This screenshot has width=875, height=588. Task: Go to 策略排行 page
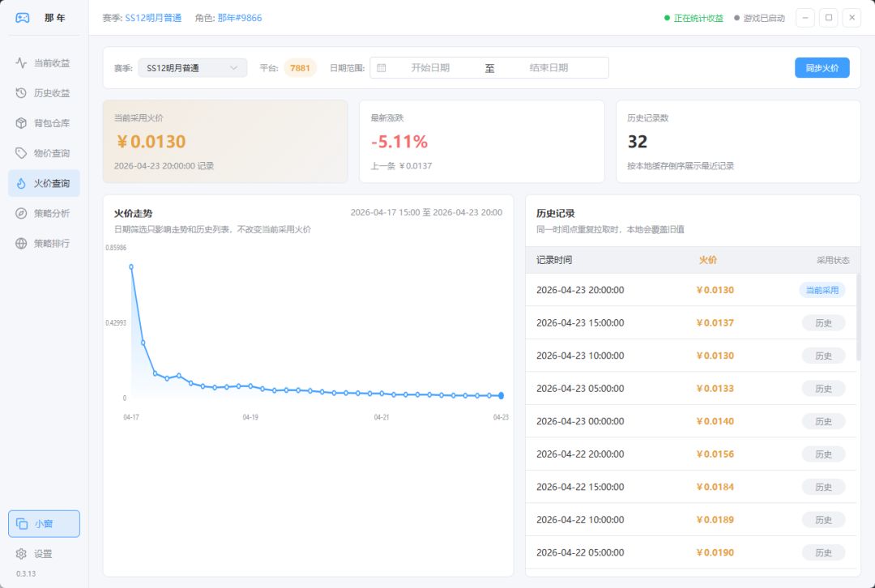pyautogui.click(x=44, y=243)
